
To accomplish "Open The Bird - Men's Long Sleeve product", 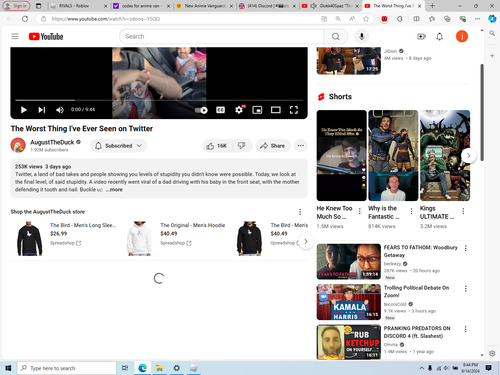I will pos(83,225).
